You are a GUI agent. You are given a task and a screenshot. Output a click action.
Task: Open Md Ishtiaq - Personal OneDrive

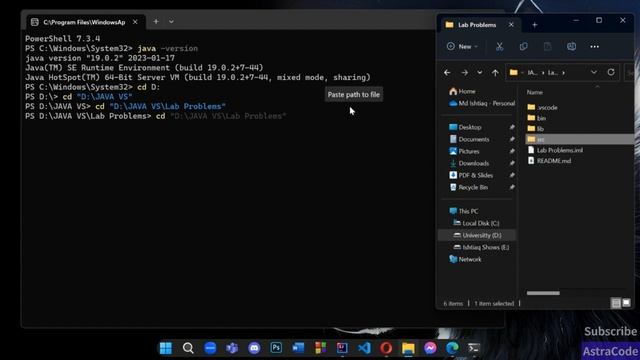[x=482, y=103]
